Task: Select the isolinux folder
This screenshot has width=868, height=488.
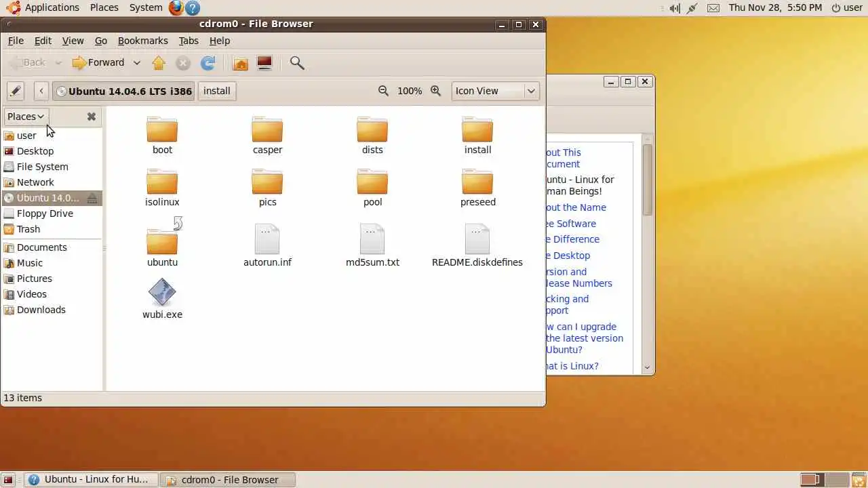Action: pos(162,188)
